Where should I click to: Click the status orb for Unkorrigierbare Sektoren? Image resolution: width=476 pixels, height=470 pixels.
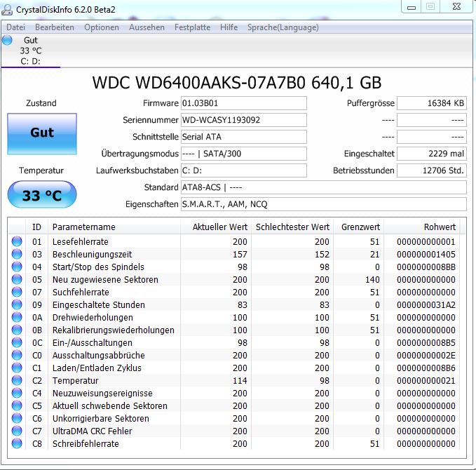(x=17, y=418)
